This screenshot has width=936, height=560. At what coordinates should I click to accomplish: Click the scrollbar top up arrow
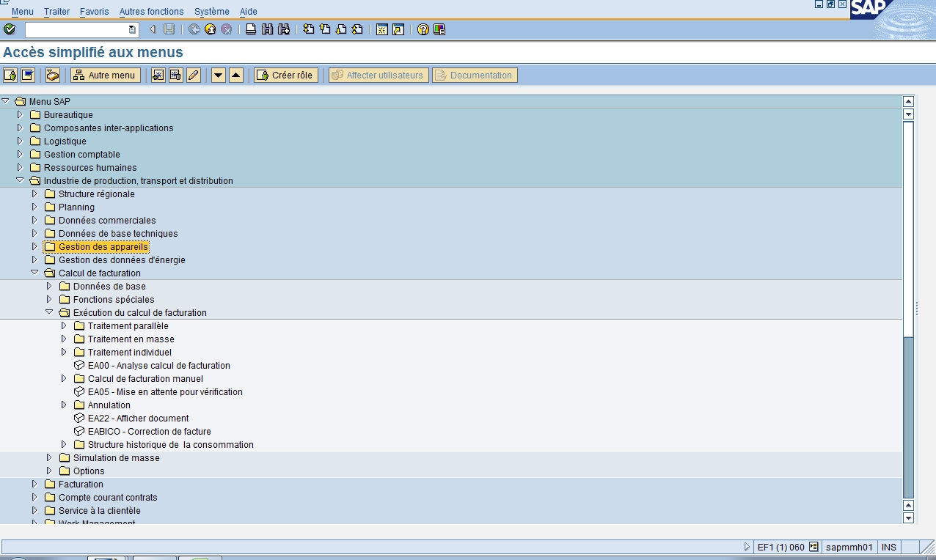point(908,102)
